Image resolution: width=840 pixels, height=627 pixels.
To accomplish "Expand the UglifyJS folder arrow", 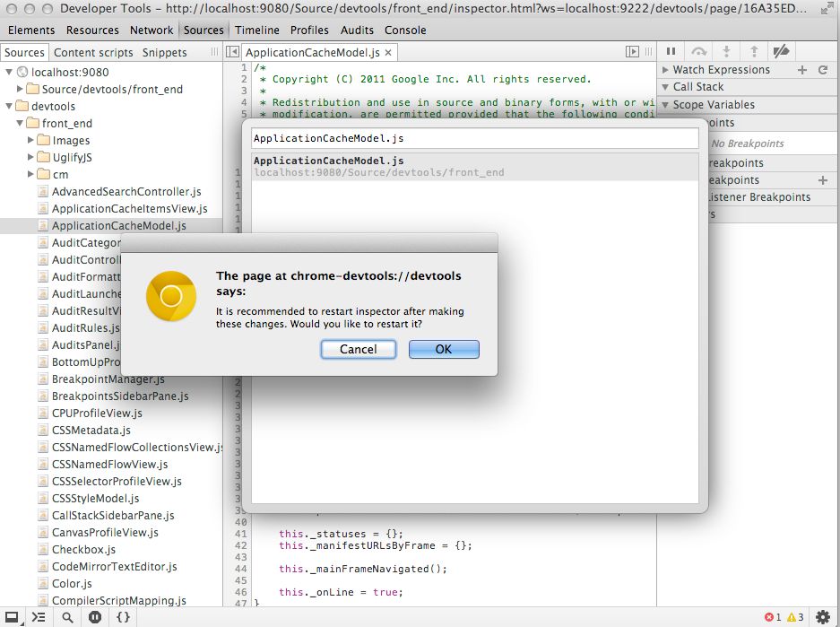I will tap(30, 158).
